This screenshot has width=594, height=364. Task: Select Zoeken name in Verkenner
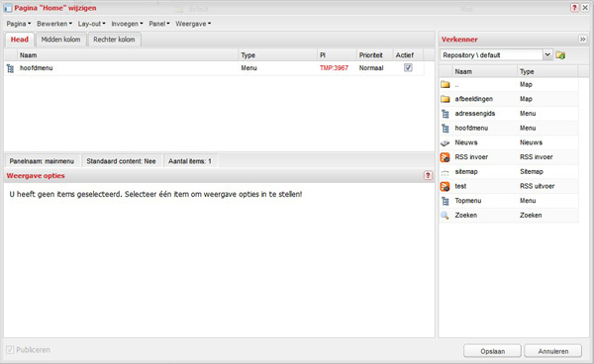click(466, 216)
